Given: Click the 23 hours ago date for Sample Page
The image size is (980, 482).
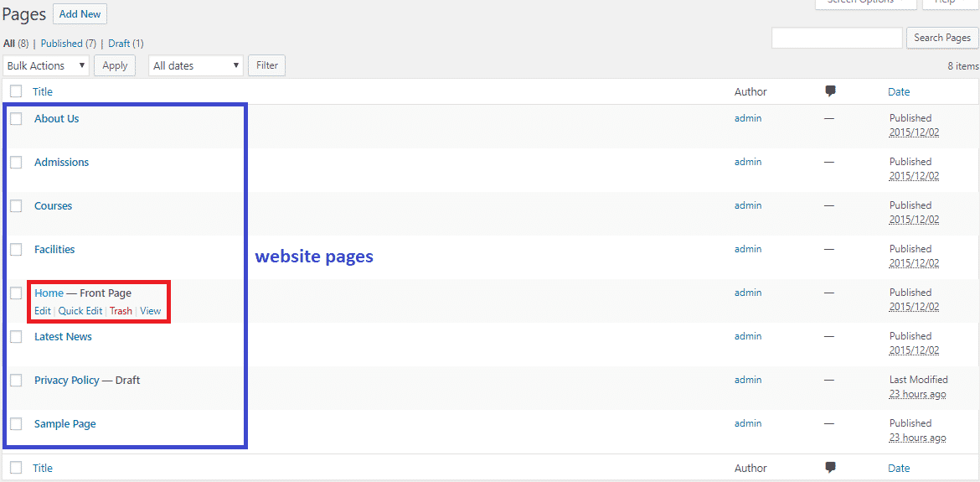Looking at the screenshot, I should 917,437.
